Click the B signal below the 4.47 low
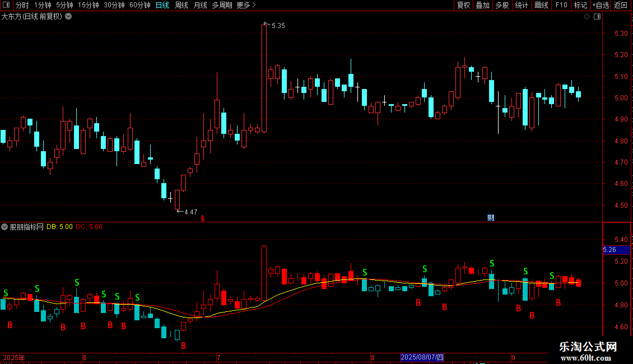 [x=184, y=346]
